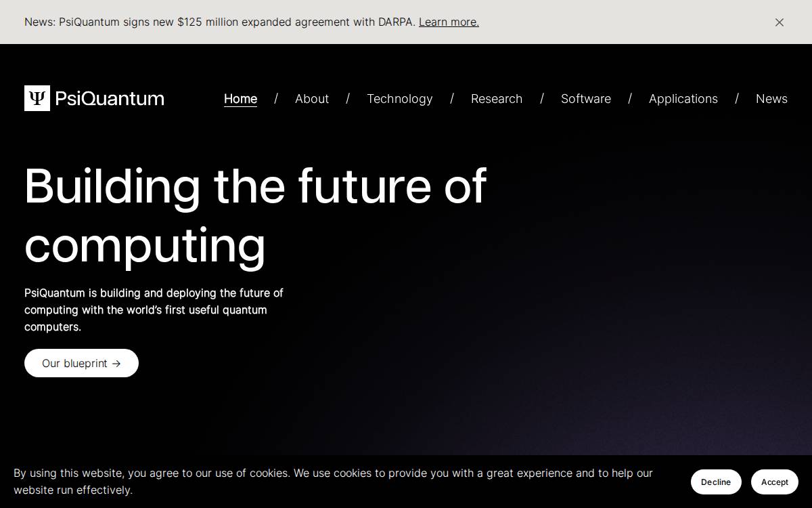The width and height of the screenshot is (812, 508).
Task: Click the 'Building the future of computing' heading
Action: [256, 214]
